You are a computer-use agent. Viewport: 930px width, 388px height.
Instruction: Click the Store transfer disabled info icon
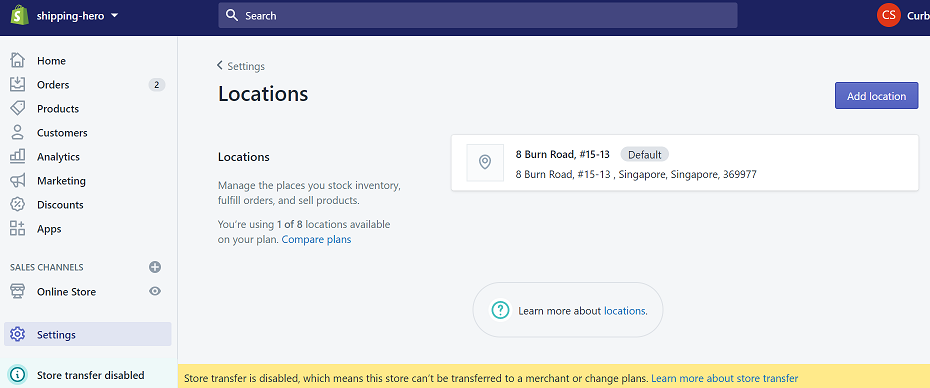pos(18,374)
